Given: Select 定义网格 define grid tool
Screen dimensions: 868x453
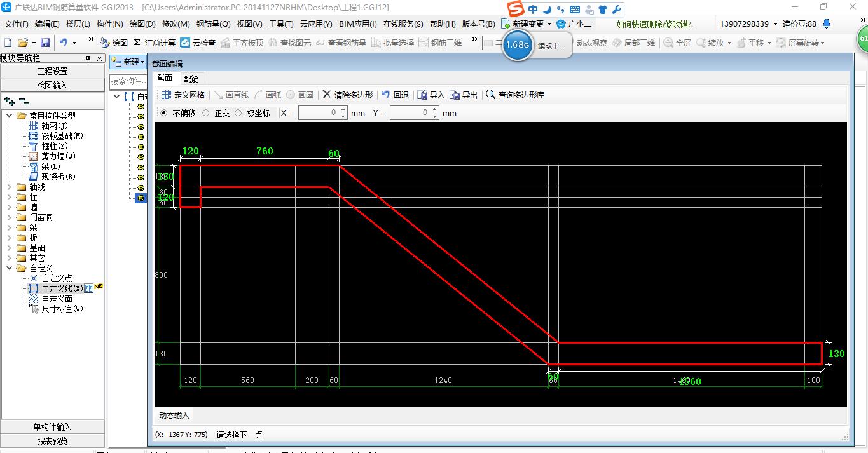Looking at the screenshot, I should click(x=183, y=95).
